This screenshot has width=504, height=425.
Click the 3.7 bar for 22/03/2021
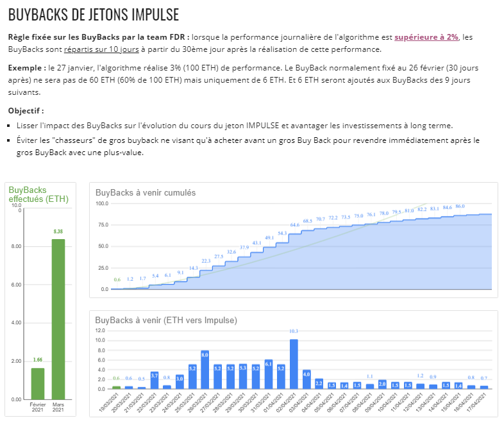tap(155, 380)
